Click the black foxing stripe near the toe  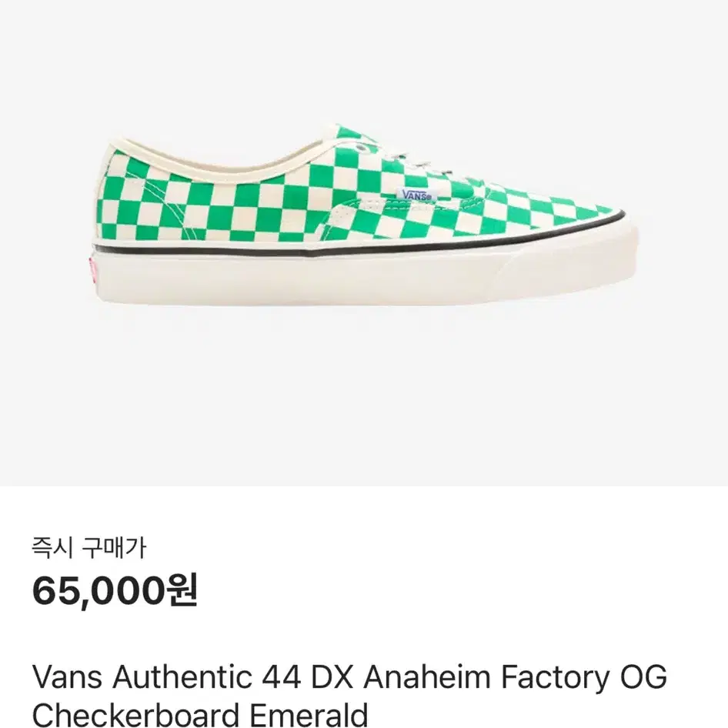click(580, 229)
